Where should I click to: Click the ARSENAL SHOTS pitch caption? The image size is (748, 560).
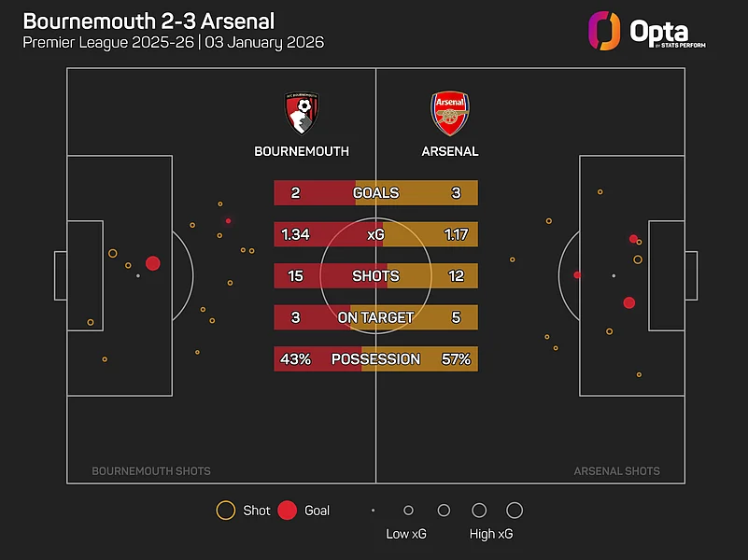point(616,471)
